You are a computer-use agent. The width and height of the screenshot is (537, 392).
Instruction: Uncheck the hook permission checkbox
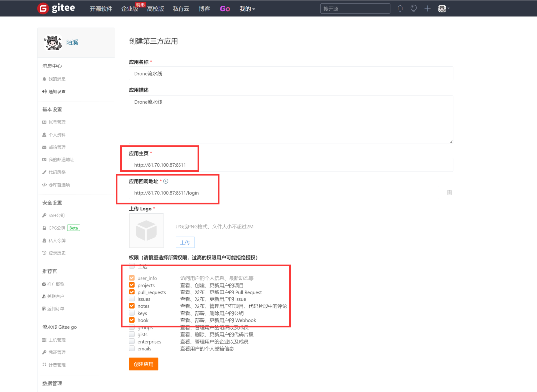pos(132,320)
